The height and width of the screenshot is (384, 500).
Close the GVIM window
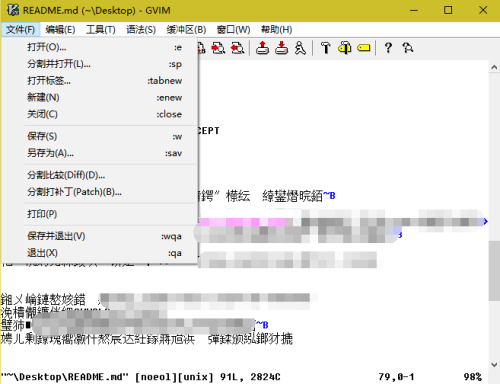pyautogui.click(x=483, y=10)
